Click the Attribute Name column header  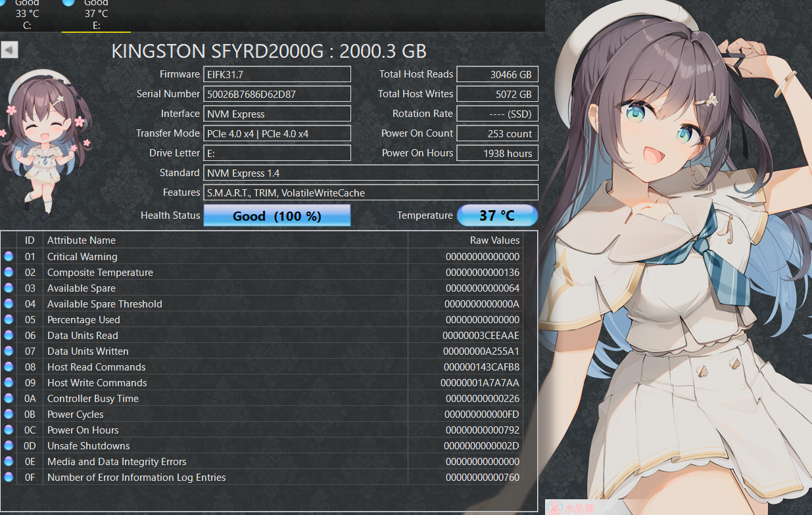click(226, 240)
